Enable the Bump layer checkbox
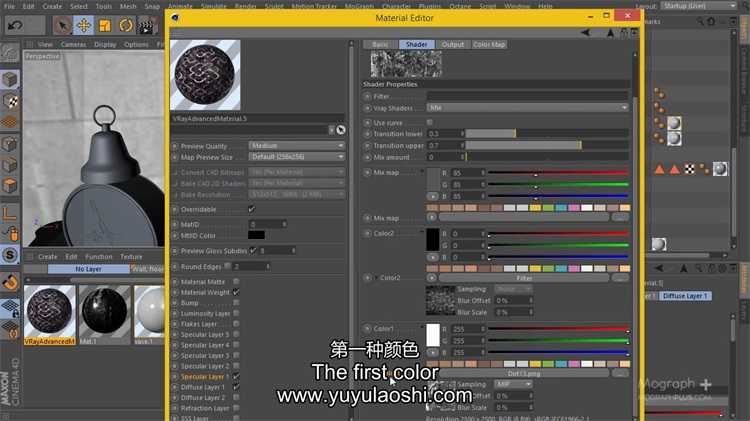Screen dimensions: 750x421 point(236,302)
